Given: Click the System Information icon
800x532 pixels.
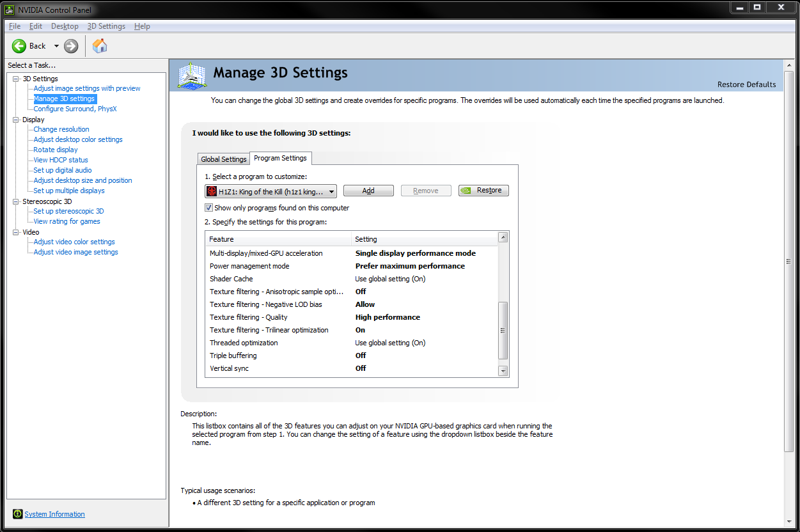Looking at the screenshot, I should pyautogui.click(x=18, y=514).
